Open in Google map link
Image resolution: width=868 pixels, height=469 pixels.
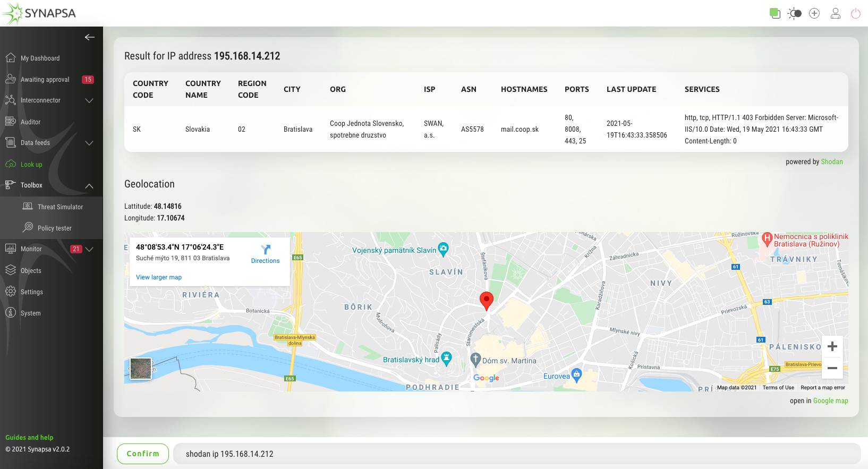[x=831, y=401]
